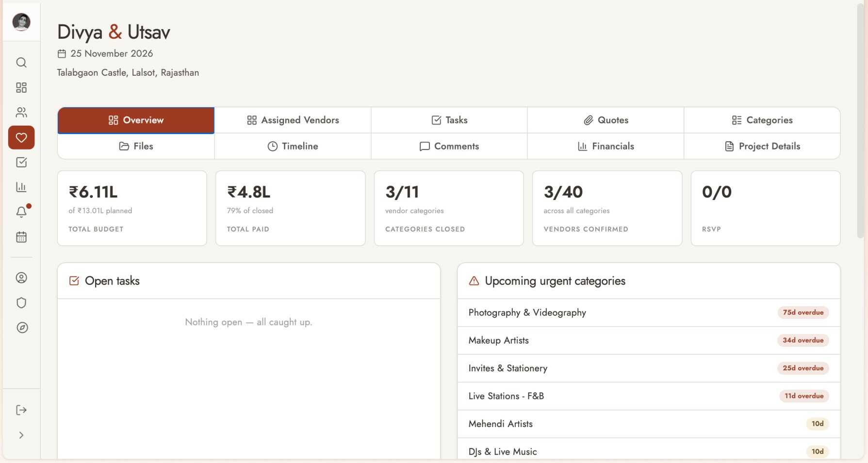868x463 pixels.
Task: Click the user avatar at top left
Action: [21, 22]
